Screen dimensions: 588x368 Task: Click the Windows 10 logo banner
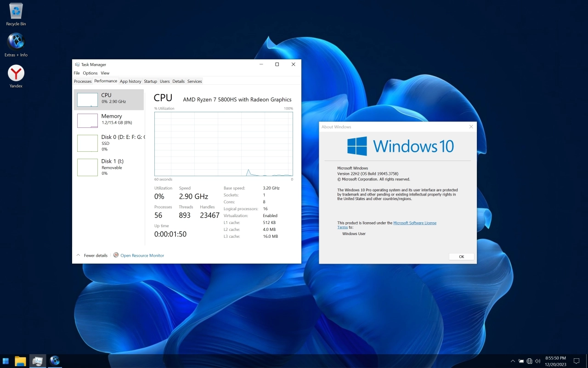(400, 146)
